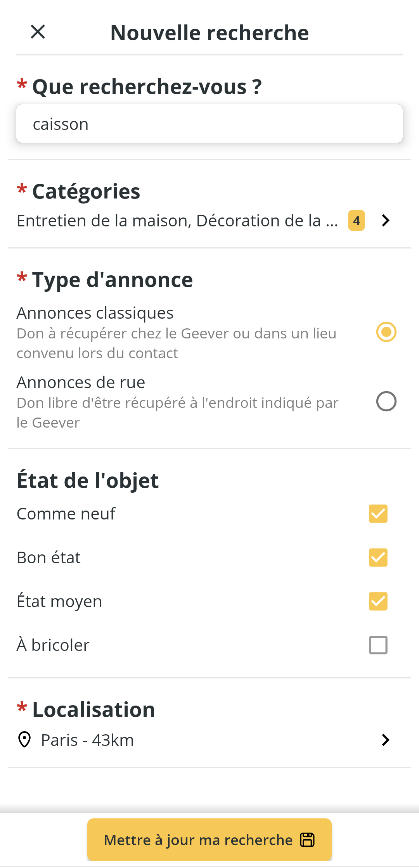Click the Mettre à jour ma recherche button

click(209, 840)
